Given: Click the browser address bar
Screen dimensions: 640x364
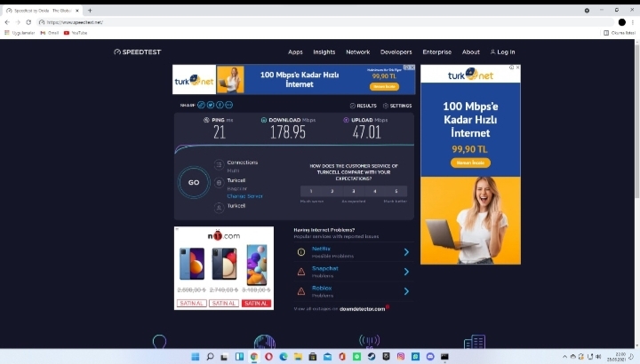Looking at the screenshot, I should (324, 22).
